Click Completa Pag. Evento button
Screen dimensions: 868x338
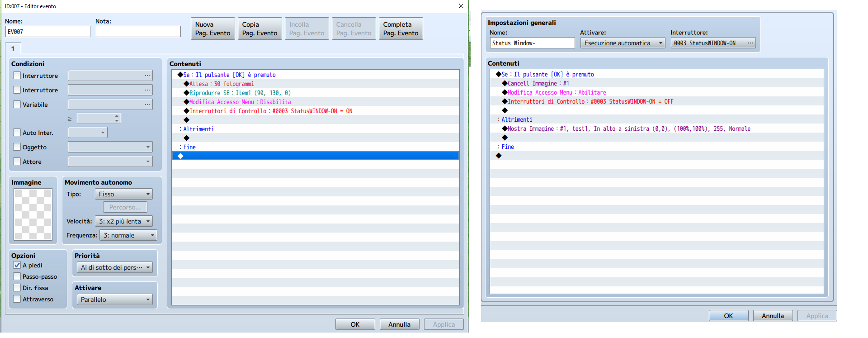(x=401, y=29)
